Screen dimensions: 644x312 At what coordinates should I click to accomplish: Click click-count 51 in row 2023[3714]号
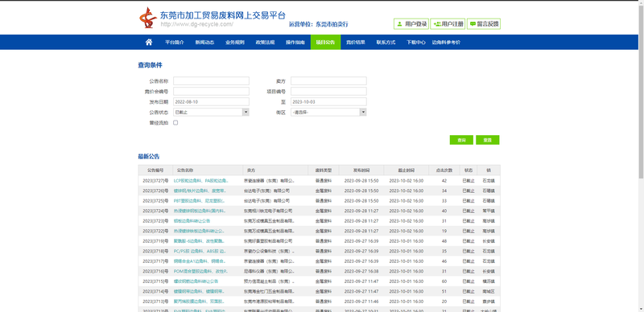[444, 291]
